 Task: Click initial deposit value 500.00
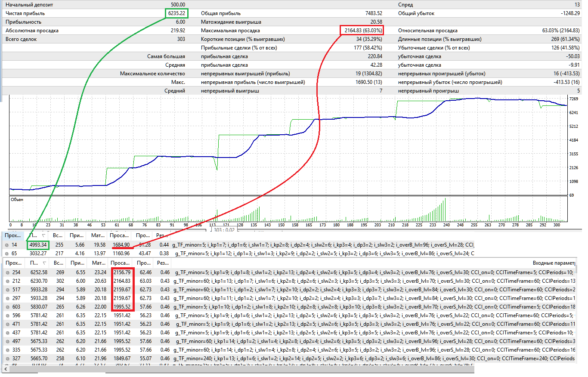(x=178, y=5)
